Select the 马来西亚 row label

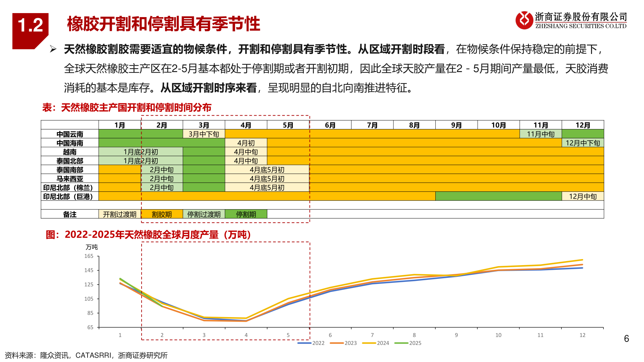70,179
